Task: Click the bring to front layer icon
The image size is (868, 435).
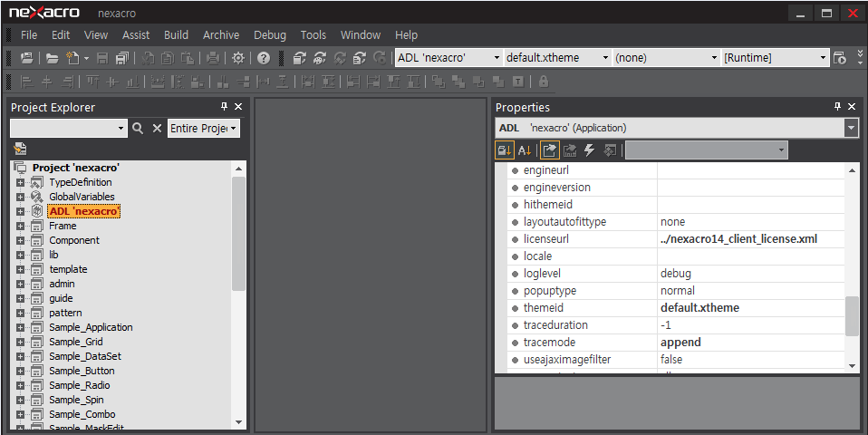Action: 439,82
